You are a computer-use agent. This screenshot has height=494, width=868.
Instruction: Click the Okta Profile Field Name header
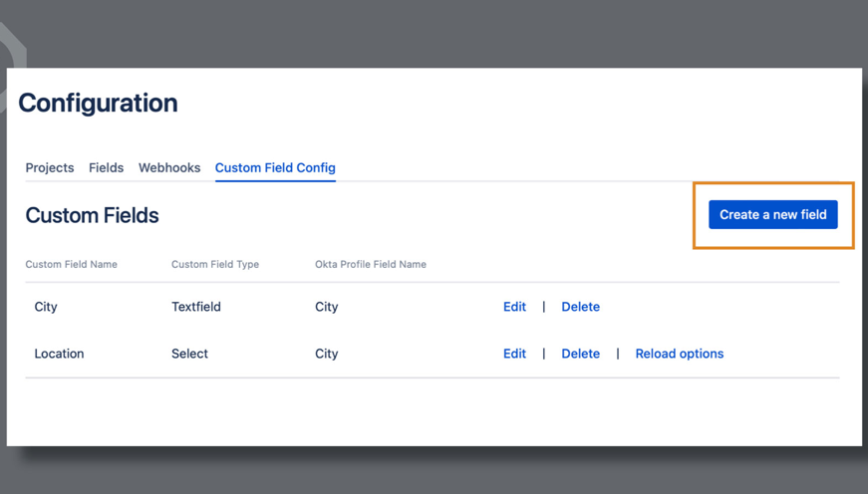point(371,264)
